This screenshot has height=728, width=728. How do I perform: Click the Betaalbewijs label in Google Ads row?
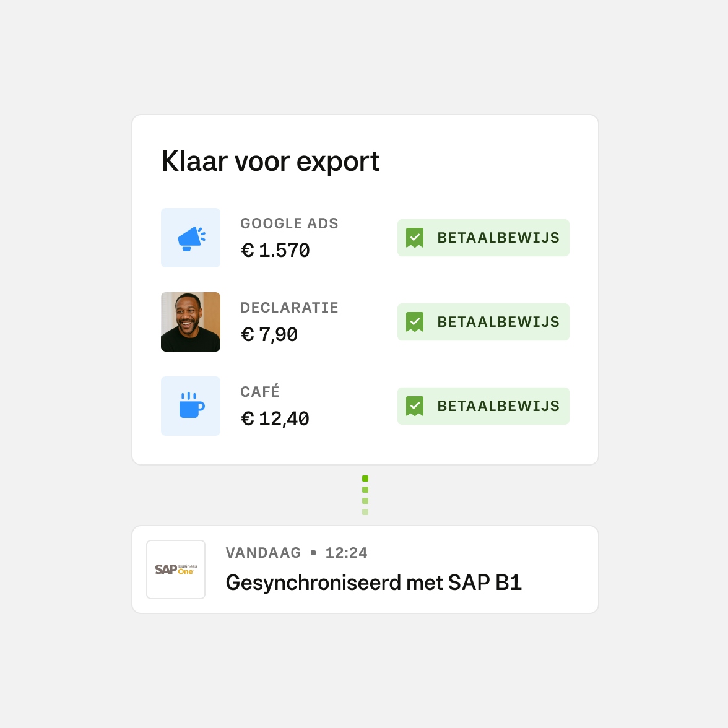point(498,238)
